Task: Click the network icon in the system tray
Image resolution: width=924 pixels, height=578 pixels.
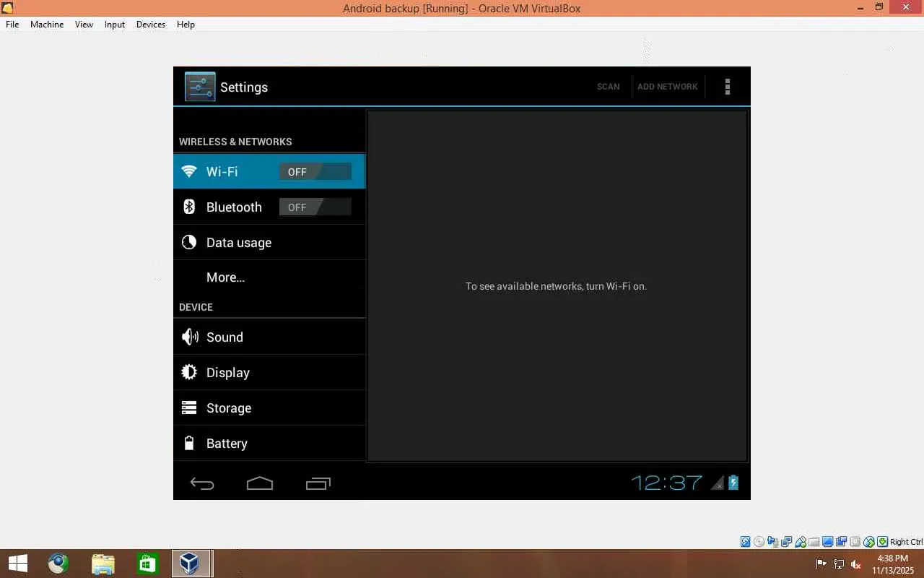Action: click(x=838, y=564)
